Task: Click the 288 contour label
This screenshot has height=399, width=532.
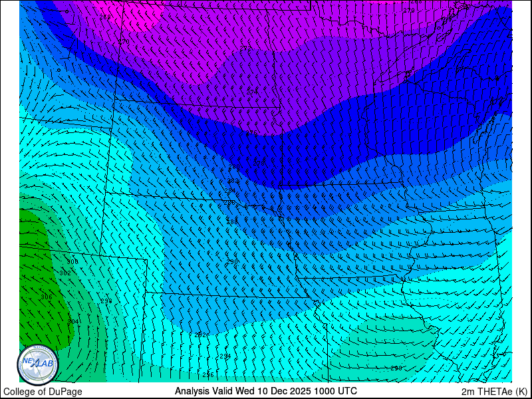Action: point(232,222)
